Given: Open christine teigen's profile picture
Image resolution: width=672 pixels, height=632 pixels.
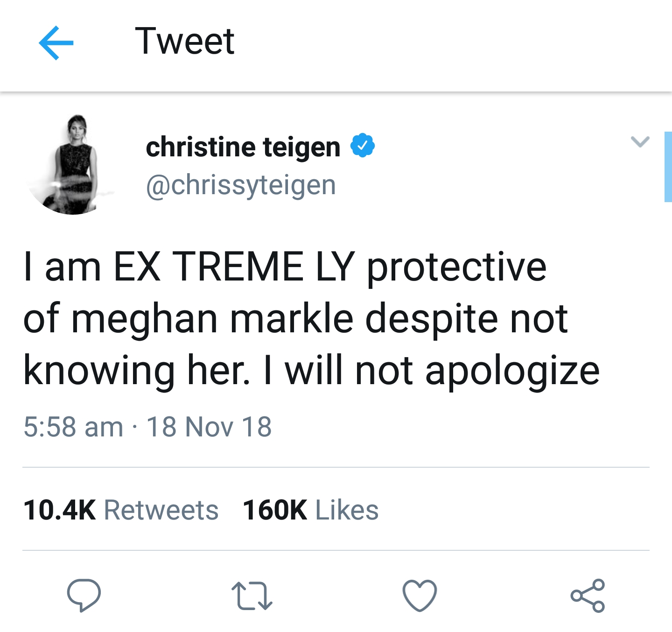Looking at the screenshot, I should pyautogui.click(x=74, y=164).
